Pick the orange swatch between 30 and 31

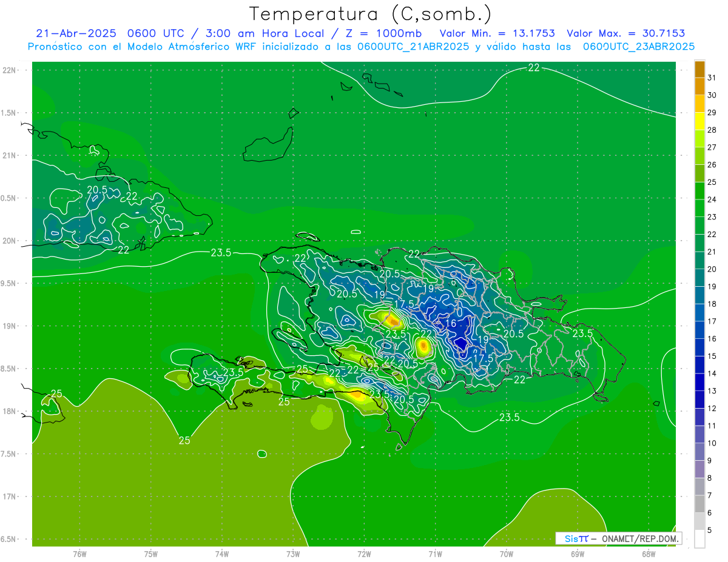699,86
